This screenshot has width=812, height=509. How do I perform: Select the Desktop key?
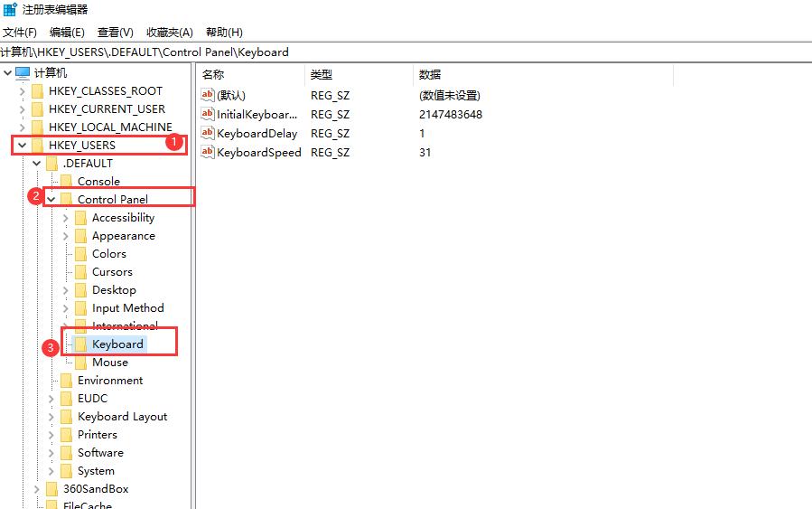click(114, 290)
